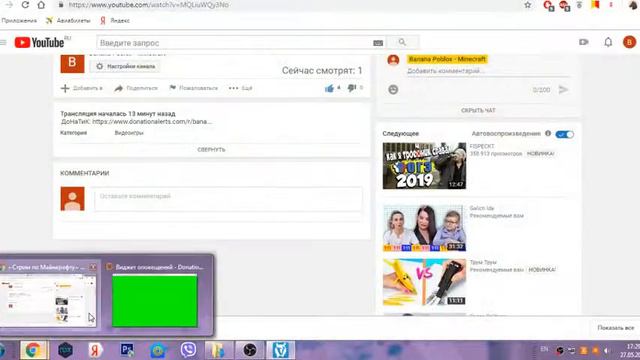Open the Приложения bookmarks shortcut
This screenshot has height=360, width=640.
(19, 20)
